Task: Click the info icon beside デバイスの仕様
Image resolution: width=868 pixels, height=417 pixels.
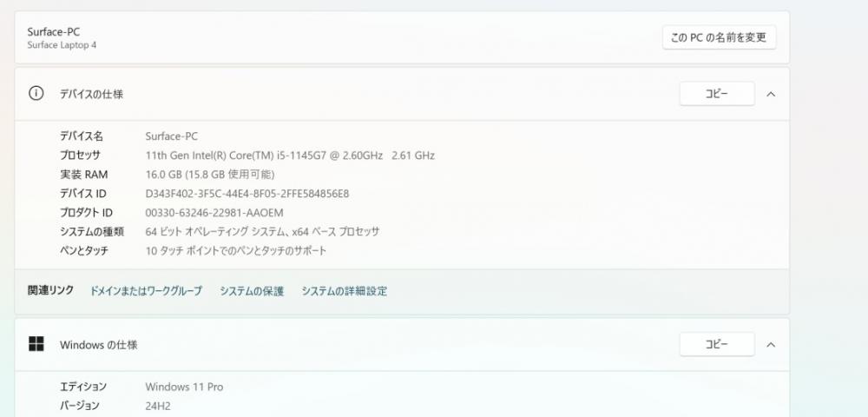Action: coord(36,94)
